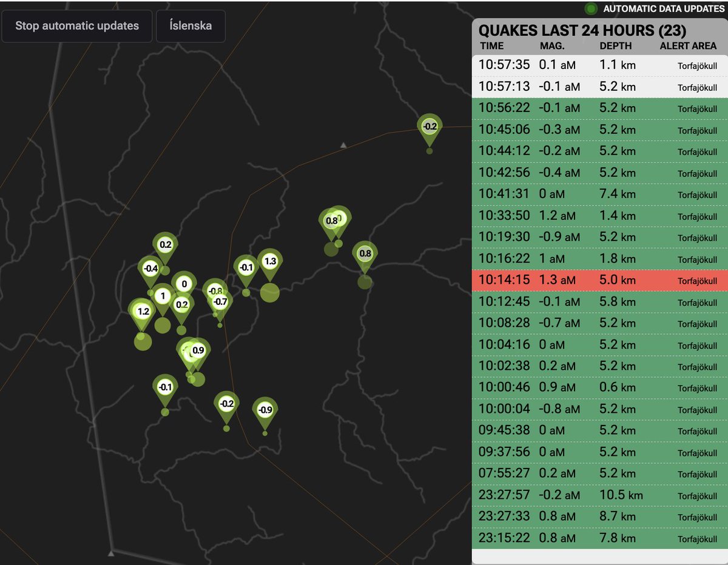Select the 10:33:50 quake row

pyautogui.click(x=599, y=216)
